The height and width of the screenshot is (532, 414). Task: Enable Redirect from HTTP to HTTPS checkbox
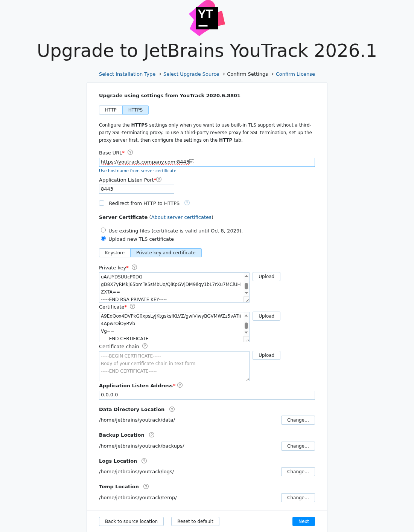tap(102, 203)
